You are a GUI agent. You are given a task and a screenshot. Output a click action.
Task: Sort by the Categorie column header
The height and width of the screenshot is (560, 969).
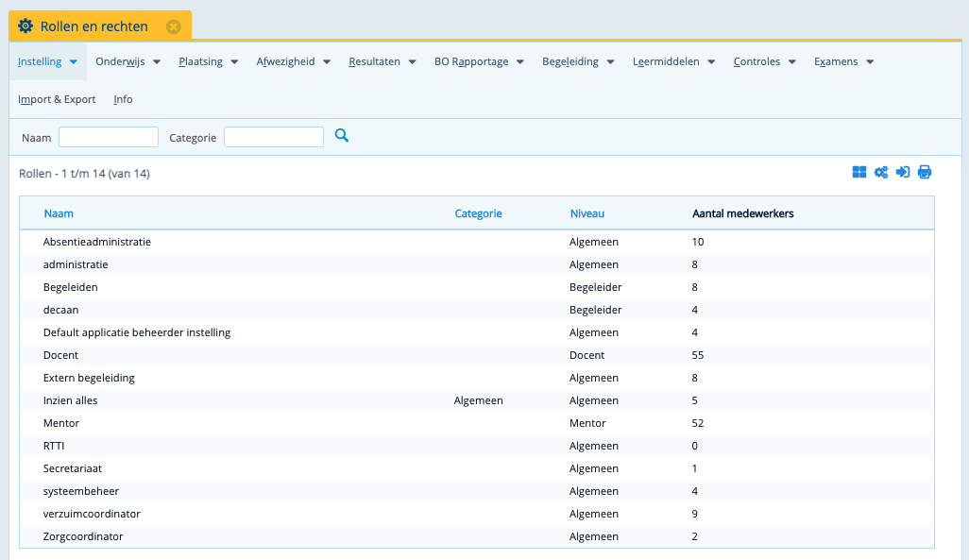pyautogui.click(x=478, y=213)
